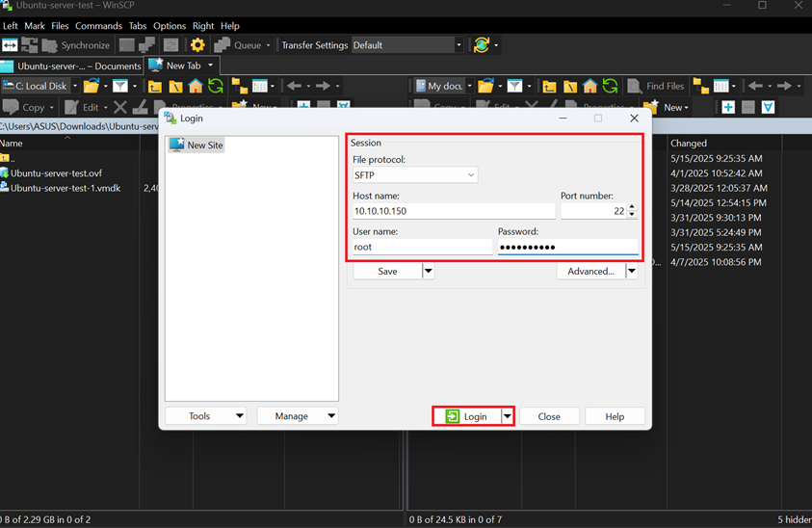Click the Advanced... button

coord(590,272)
